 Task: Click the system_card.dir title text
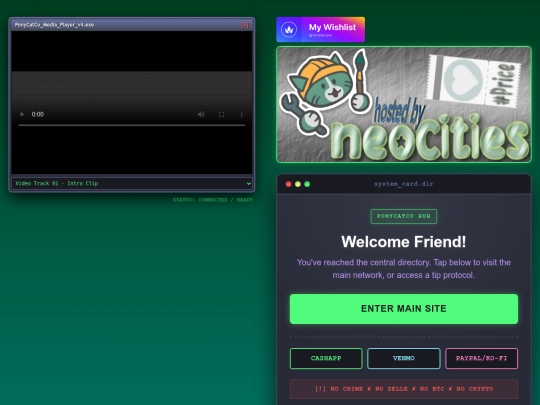(x=404, y=184)
